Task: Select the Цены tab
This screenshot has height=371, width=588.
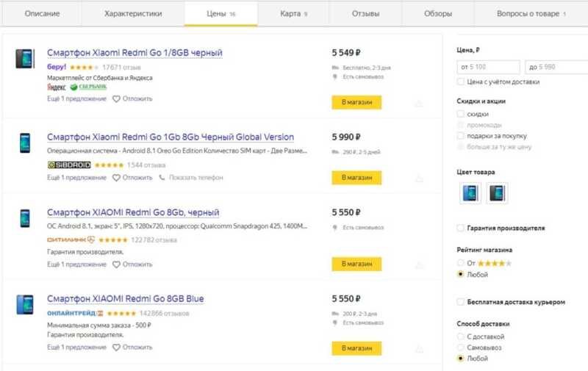Action: click(x=221, y=13)
